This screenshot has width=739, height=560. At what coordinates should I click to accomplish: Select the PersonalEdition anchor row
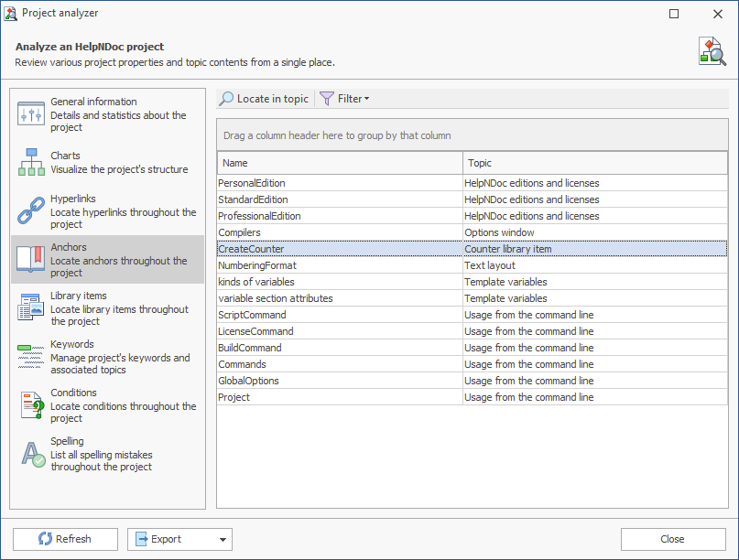click(473, 183)
